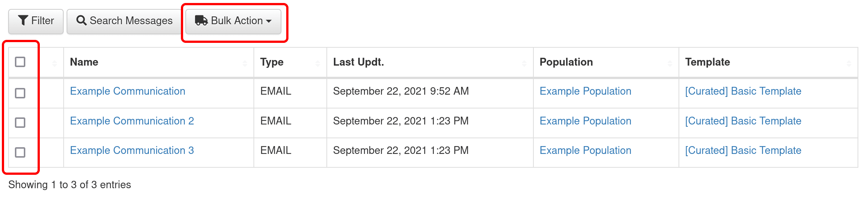Open the Example Communication 3 link
Screen dimensions: 868x202
pyautogui.click(x=132, y=151)
